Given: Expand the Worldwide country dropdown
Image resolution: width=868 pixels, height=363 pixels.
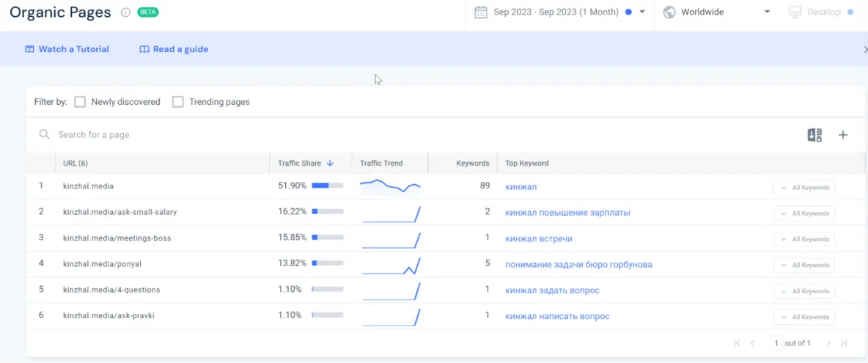Looking at the screenshot, I should pos(767,12).
